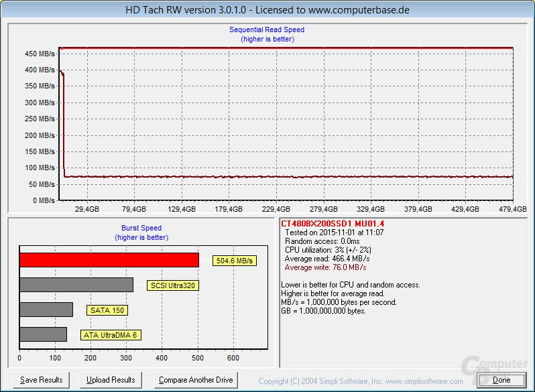Click the Upload Results button
The image size is (535, 392).
pyautogui.click(x=111, y=380)
